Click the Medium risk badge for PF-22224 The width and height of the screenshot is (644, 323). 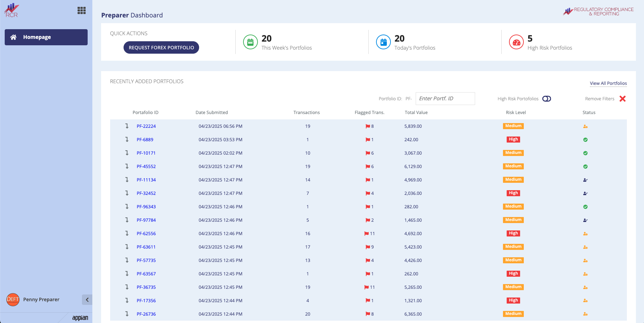pyautogui.click(x=513, y=126)
